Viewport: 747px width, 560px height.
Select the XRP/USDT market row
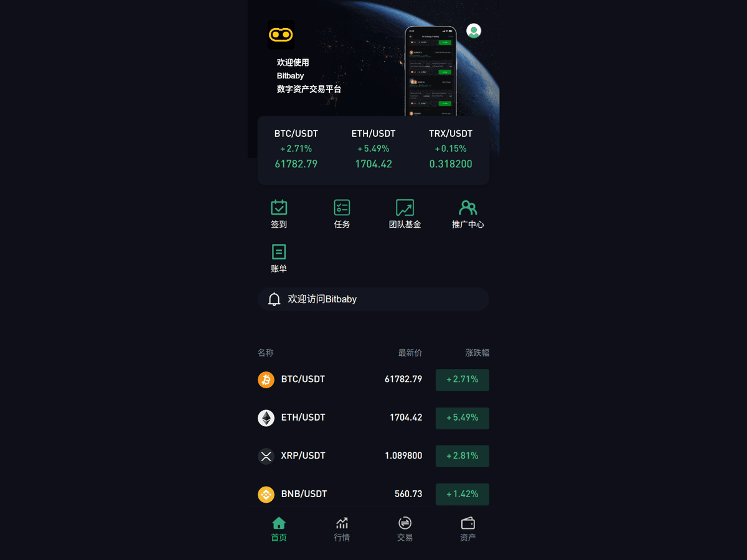click(374, 456)
